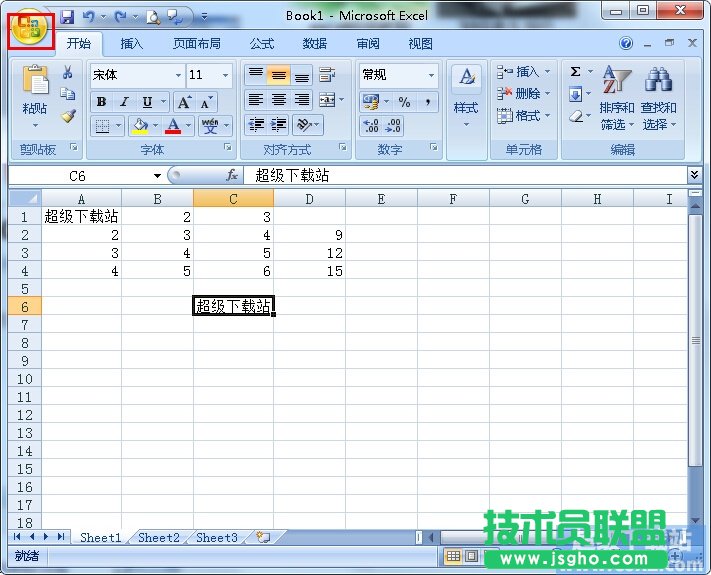The width and height of the screenshot is (711, 575).
Task: Apply percent style to cell
Action: pos(404,102)
